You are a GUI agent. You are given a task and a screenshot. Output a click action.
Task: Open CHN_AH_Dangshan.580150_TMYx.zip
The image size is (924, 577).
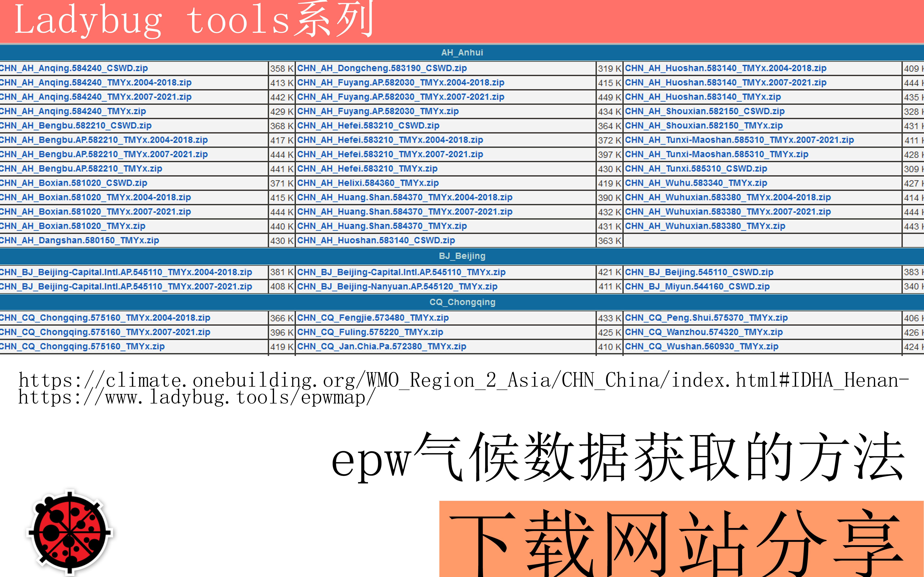pyautogui.click(x=79, y=240)
